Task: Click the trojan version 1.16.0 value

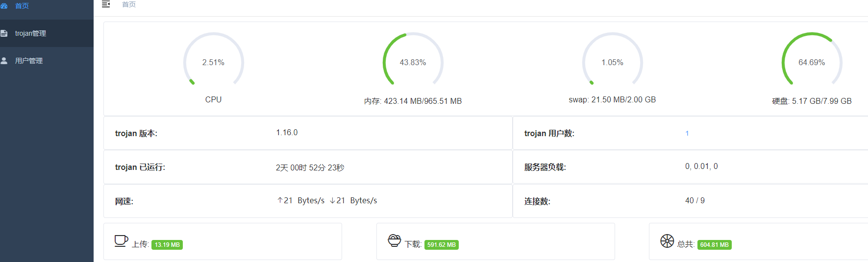Action: click(287, 133)
